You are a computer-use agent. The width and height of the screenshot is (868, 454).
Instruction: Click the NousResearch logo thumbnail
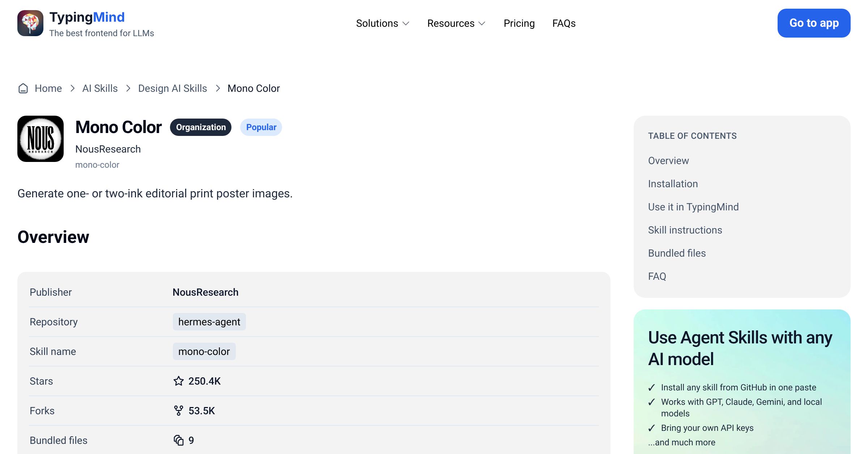click(x=41, y=139)
